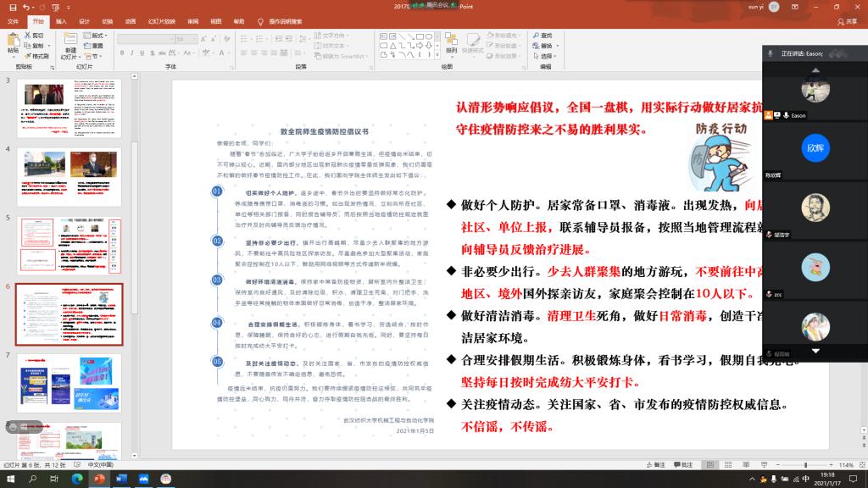The height and width of the screenshot is (488, 868).
Task: Click the Undo arrow in the title bar
Action: click(27, 7)
